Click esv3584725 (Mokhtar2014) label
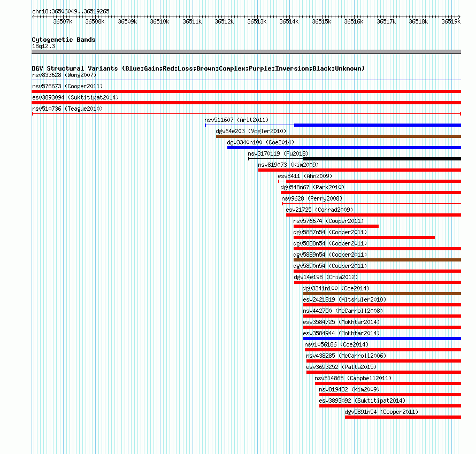The height and width of the screenshot is (454, 476). 342,322
